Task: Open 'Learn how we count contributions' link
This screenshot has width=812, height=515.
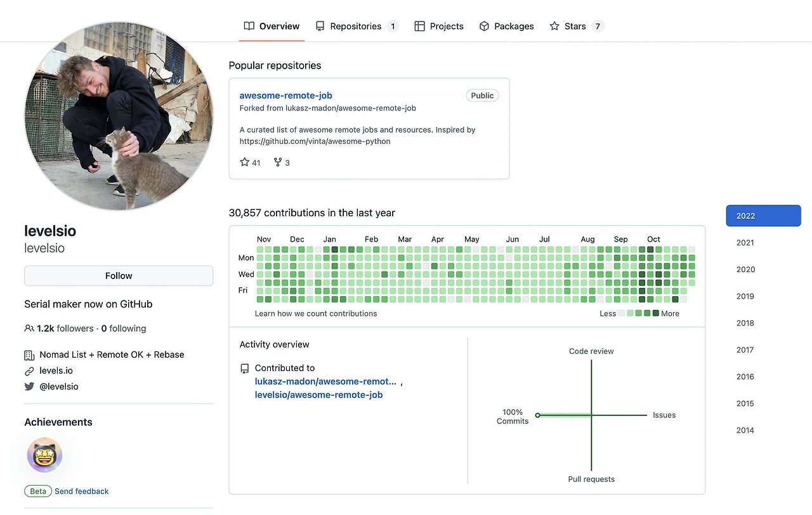Action: tap(316, 313)
